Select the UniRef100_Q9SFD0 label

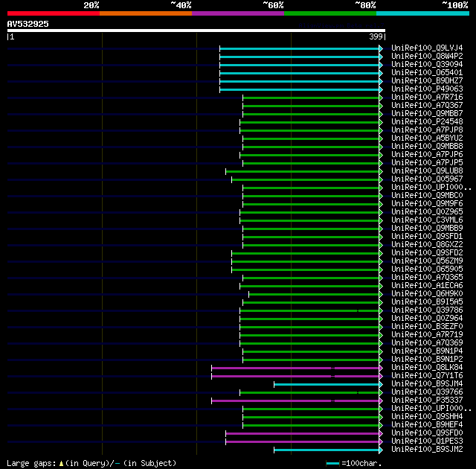427,433
